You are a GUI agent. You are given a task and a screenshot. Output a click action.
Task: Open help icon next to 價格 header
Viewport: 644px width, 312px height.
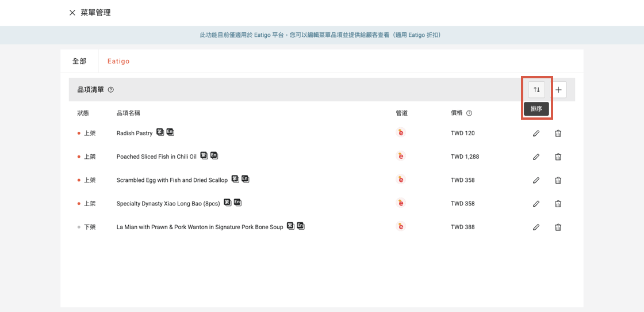tap(469, 113)
